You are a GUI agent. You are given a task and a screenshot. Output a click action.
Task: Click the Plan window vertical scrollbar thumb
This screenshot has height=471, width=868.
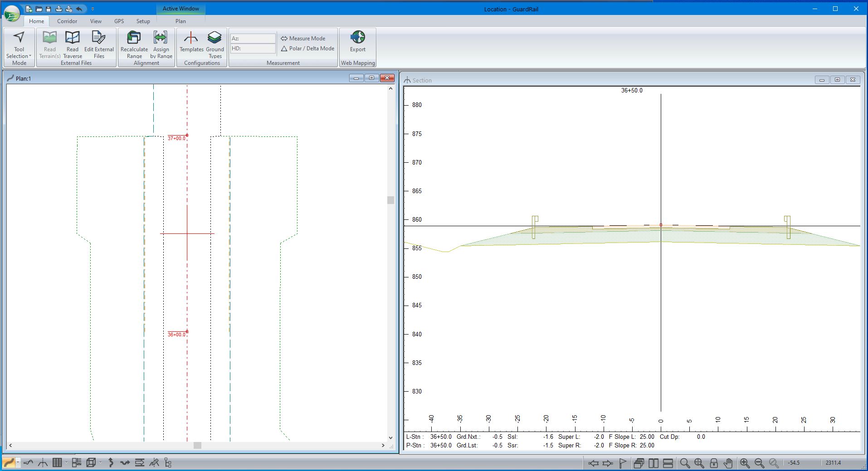tap(390, 200)
